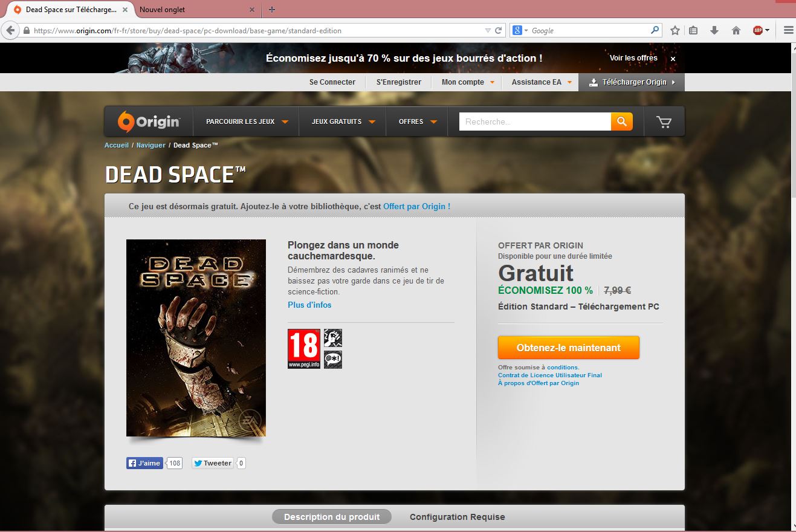The width and height of the screenshot is (796, 532).
Task: Click the Adblock Plus icon
Action: tap(758, 30)
